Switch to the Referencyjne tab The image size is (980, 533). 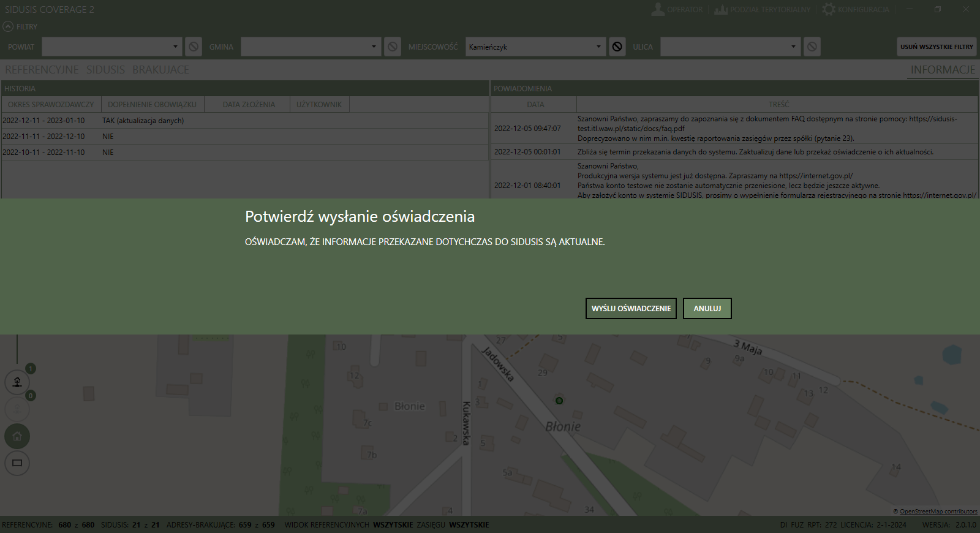point(42,70)
